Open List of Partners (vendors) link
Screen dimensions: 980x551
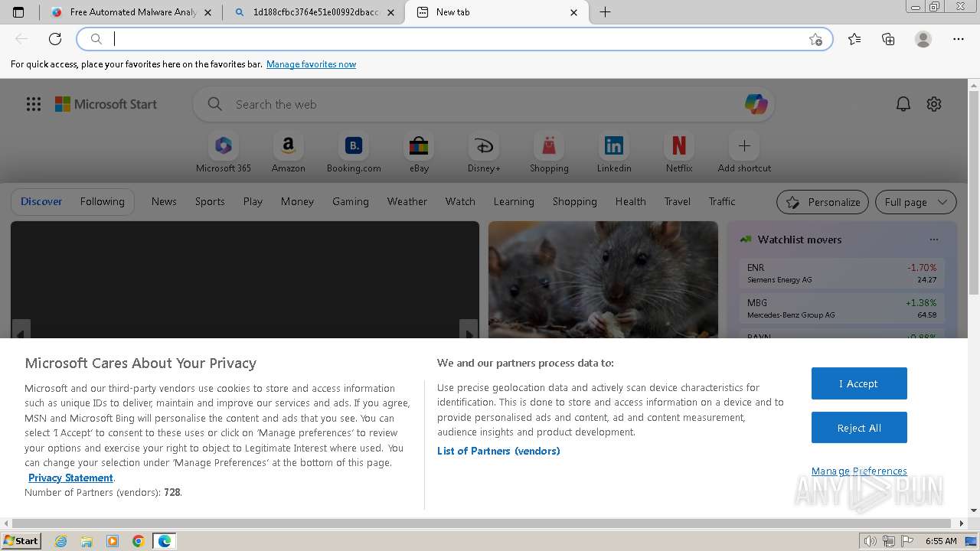(498, 451)
